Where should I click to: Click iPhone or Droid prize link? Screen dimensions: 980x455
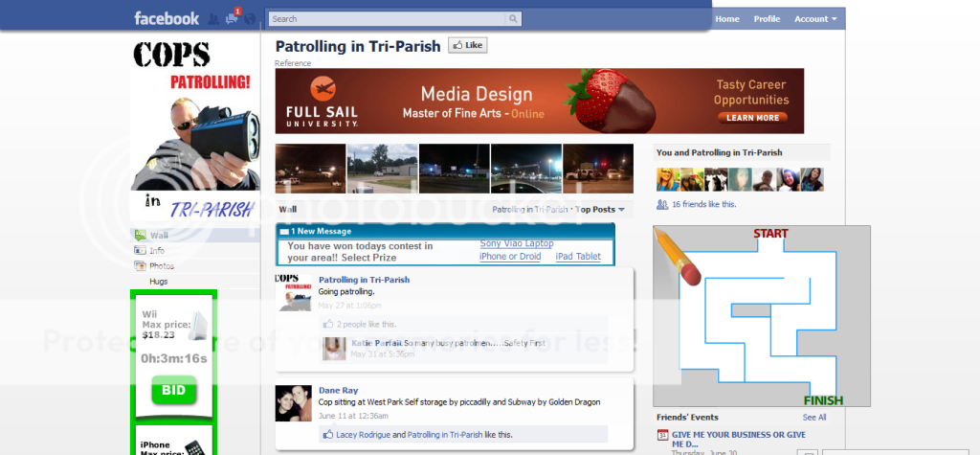pyautogui.click(x=510, y=257)
